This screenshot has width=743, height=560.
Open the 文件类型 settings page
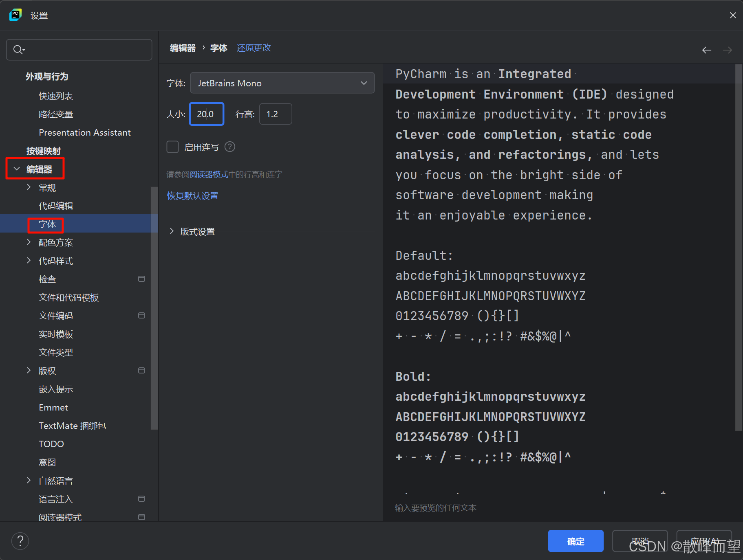tap(56, 352)
